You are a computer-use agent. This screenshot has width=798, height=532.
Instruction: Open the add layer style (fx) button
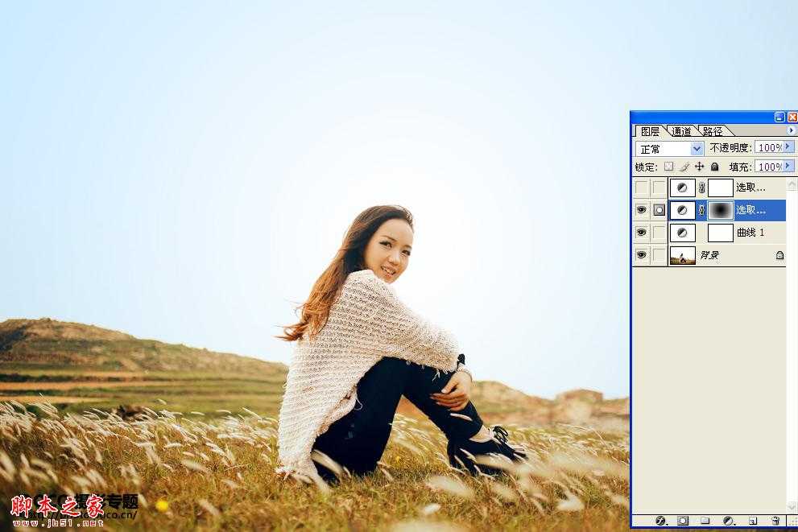tap(660, 521)
